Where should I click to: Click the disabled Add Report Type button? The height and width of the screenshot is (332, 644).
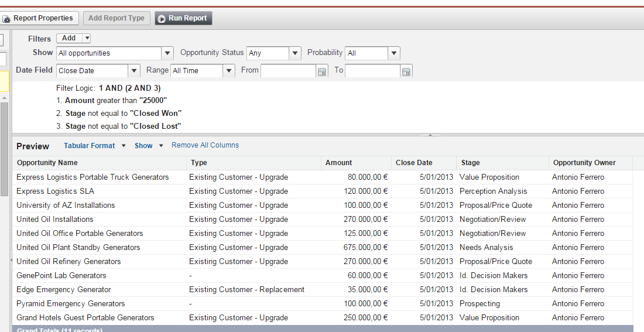(117, 18)
